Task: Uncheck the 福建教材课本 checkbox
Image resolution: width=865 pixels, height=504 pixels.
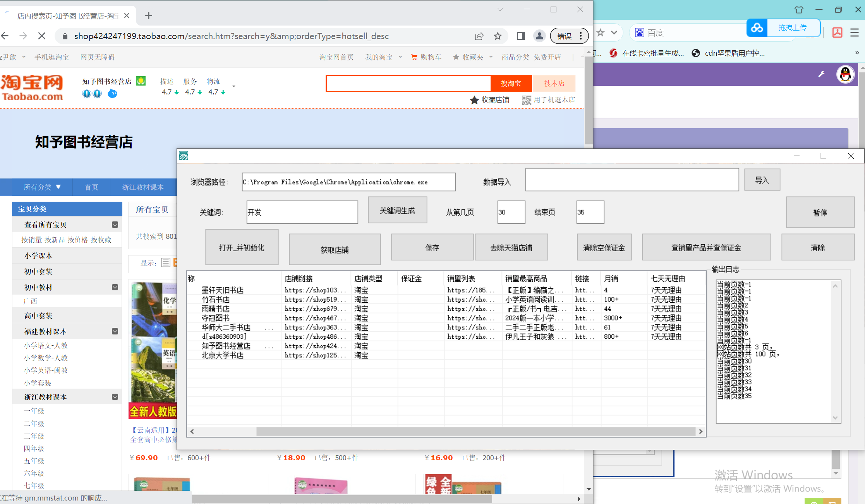Action: pyautogui.click(x=115, y=331)
